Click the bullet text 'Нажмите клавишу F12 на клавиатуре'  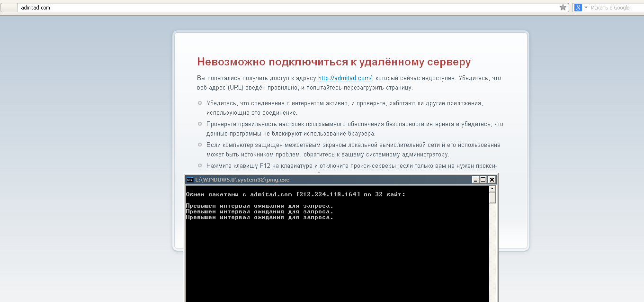pyautogui.click(x=351, y=166)
